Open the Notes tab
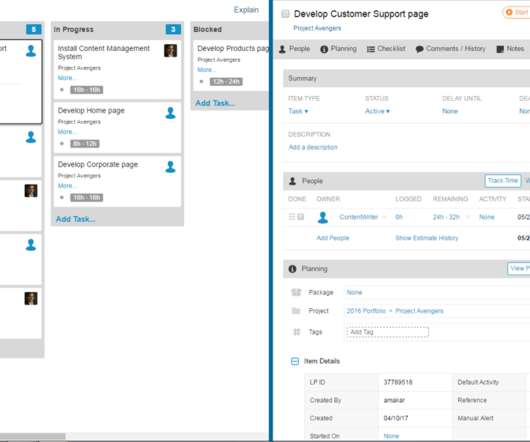 point(510,49)
